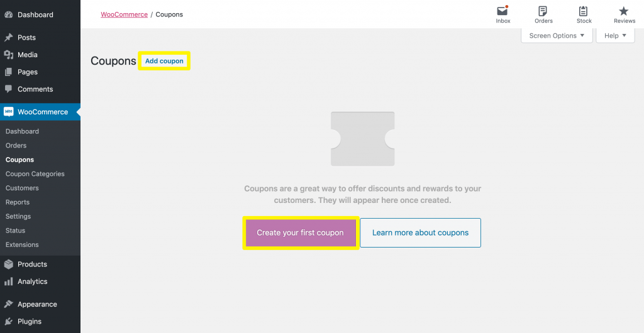Click the Plugins plug icon

coord(9,321)
